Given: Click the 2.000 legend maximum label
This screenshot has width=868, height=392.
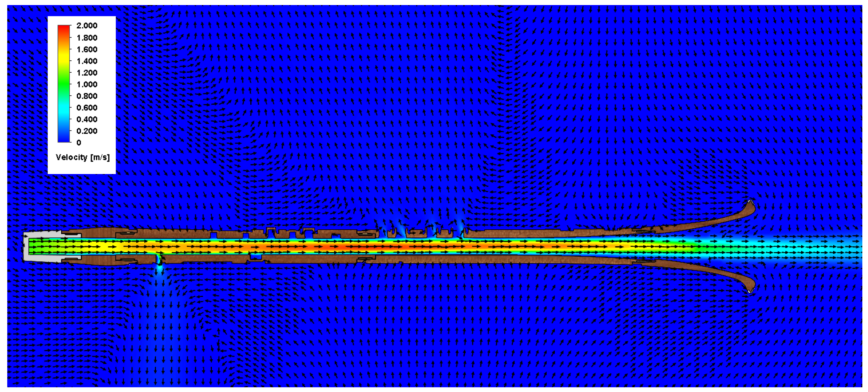Looking at the screenshot, I should (x=86, y=25).
